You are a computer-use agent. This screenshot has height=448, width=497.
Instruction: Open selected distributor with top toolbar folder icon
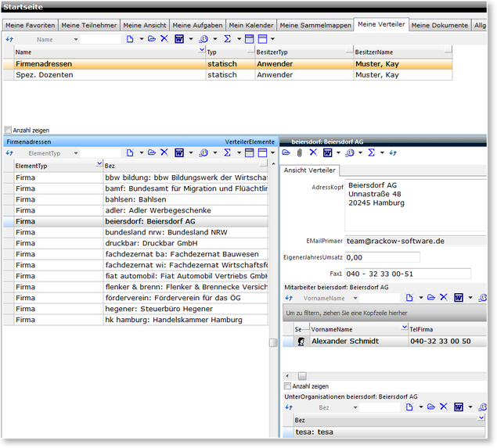[152, 38]
